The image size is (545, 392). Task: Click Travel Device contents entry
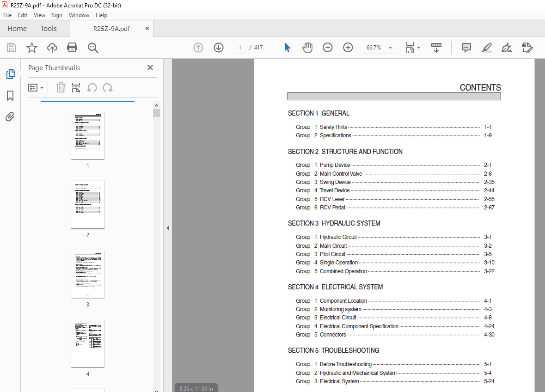coord(395,190)
